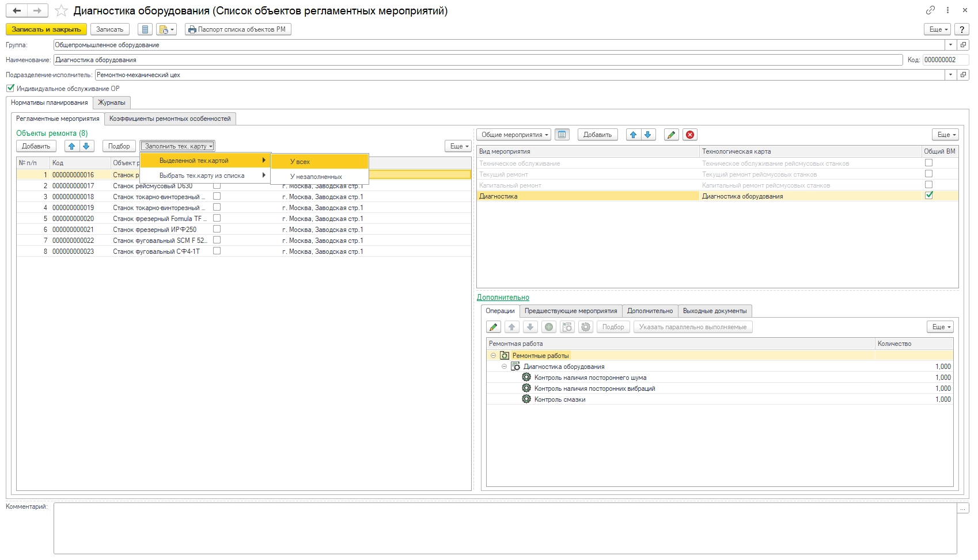Check Общий ВМ for Капитальный ремонт row
This screenshot has height=560, width=978.
(x=928, y=185)
